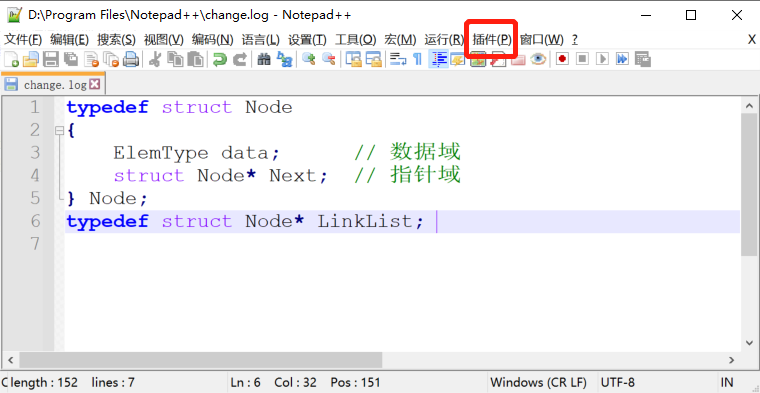Toggle synchronized horizontal scrolling icon

(374, 59)
